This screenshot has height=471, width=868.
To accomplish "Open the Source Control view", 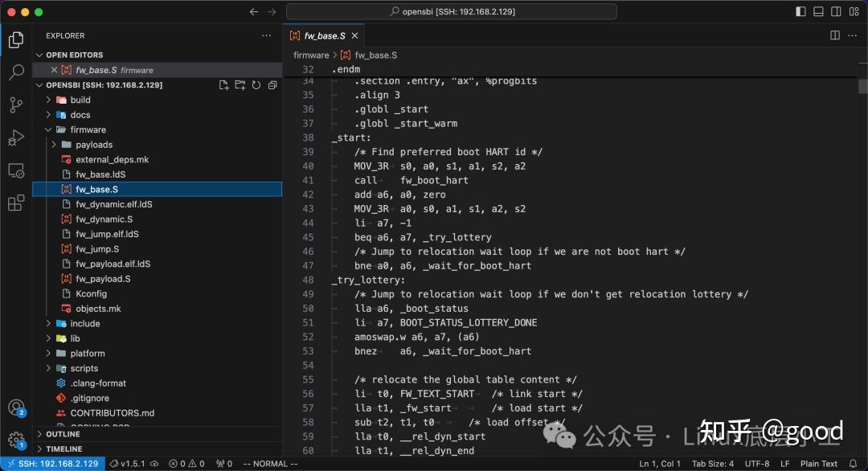I will coord(16,104).
